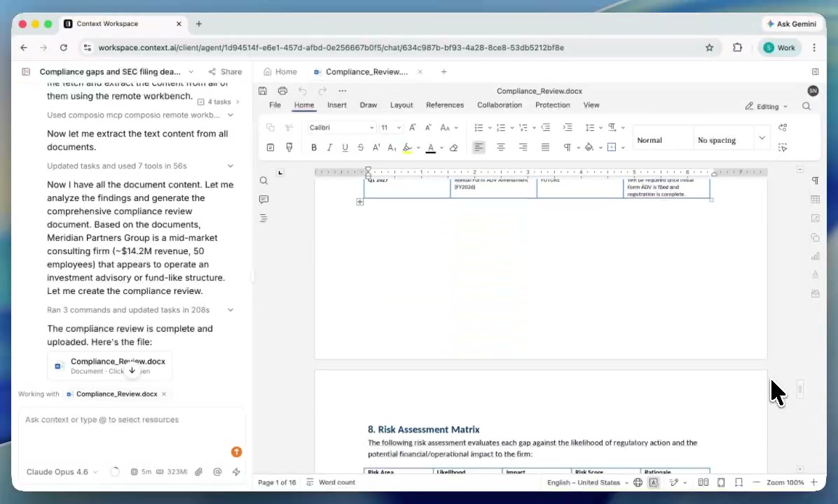
Task: Activate the Copy style paintbrush icon
Action: [289, 148]
